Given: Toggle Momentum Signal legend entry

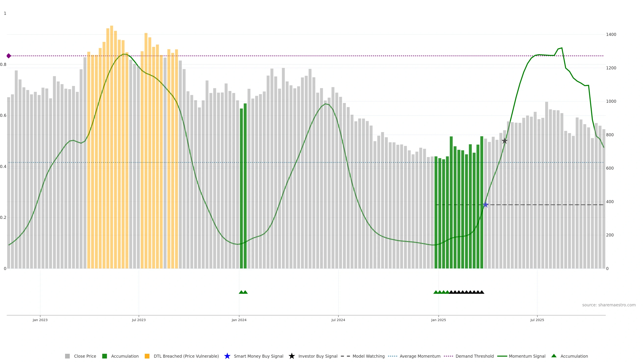Looking at the screenshot, I should click(527, 356).
